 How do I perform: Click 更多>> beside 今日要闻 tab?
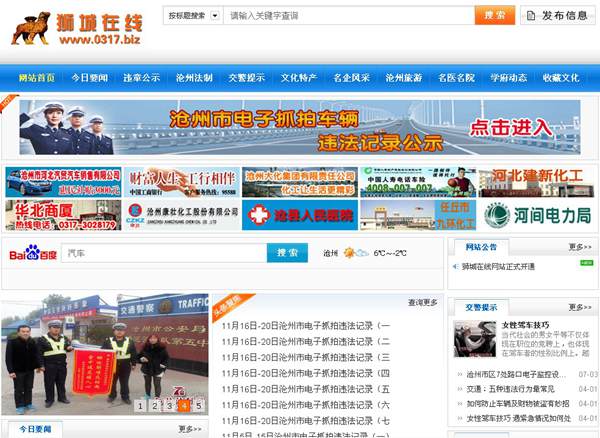click(x=190, y=429)
